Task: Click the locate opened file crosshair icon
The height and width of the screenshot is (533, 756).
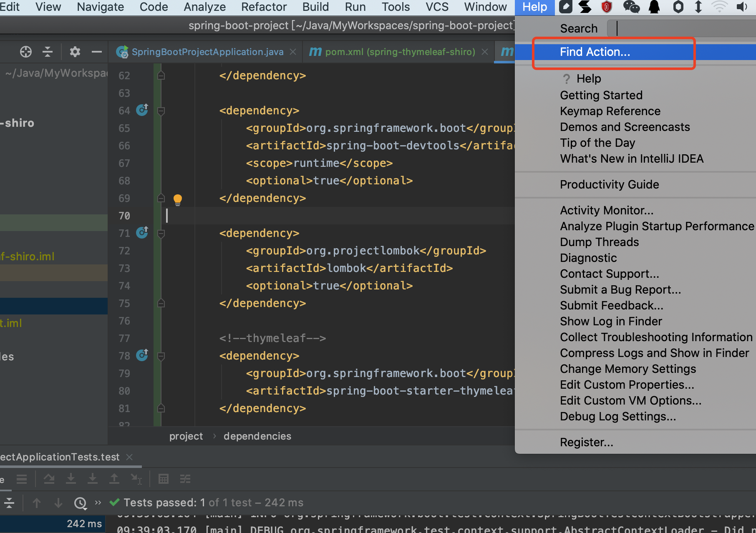Action: pos(26,52)
